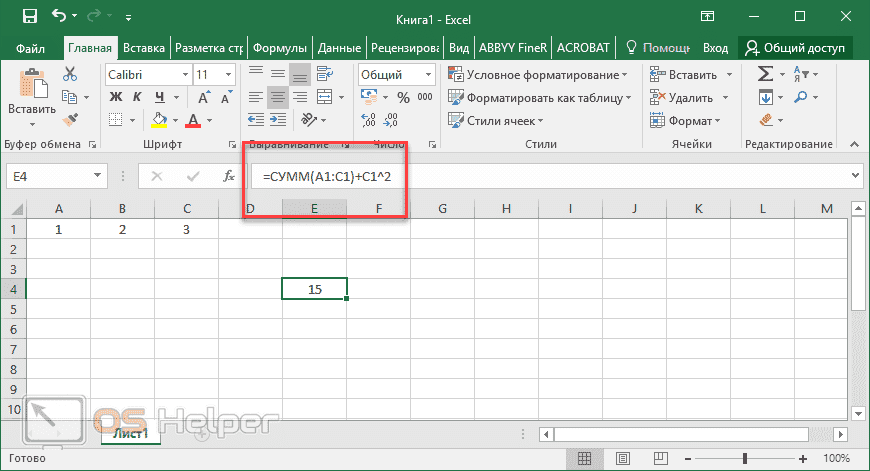Toggle italic К formatting

[x=137, y=97]
